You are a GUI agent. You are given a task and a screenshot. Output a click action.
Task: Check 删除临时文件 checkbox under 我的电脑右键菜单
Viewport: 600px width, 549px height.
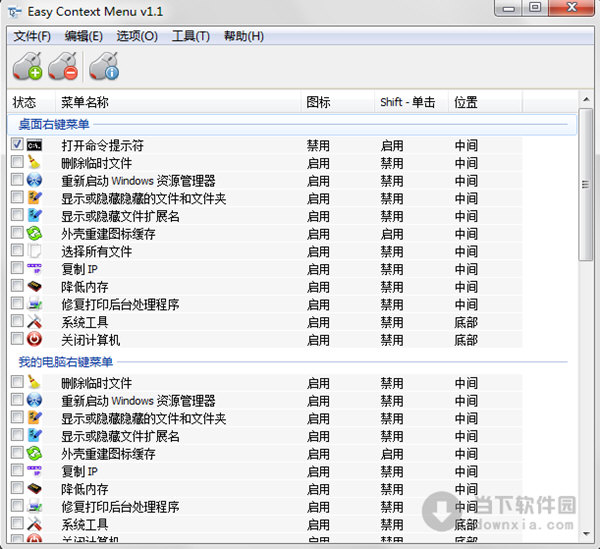click(x=17, y=381)
